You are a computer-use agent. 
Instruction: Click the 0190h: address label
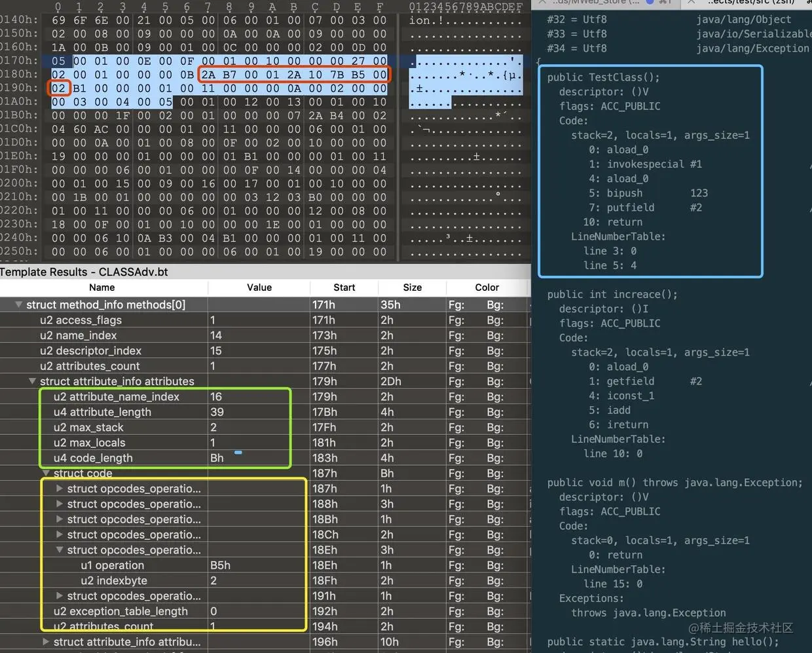coord(19,88)
